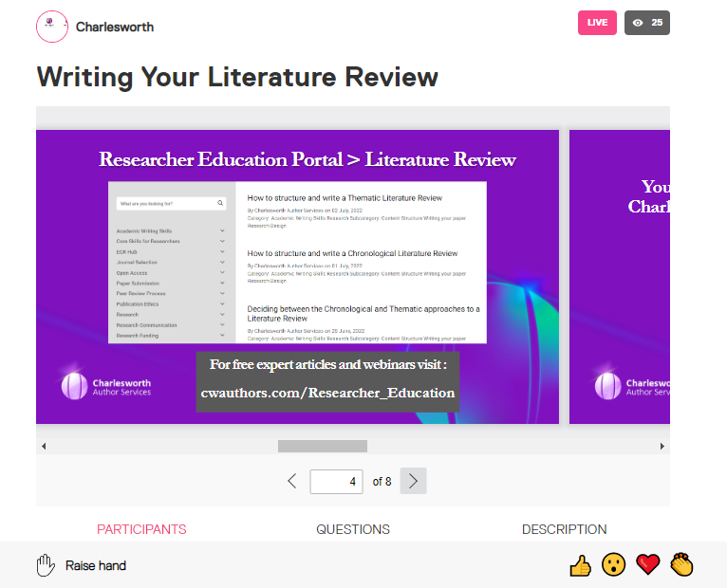The width and height of the screenshot is (727, 588).
Task: Click the LIVE status badge
Action: [597, 23]
